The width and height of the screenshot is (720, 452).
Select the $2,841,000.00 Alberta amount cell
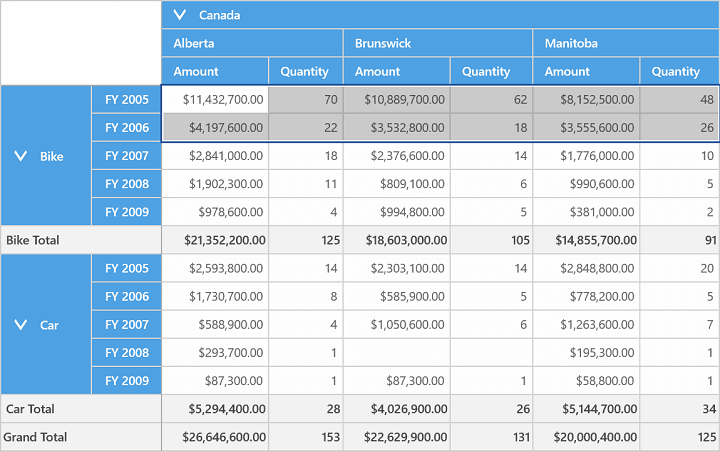[x=215, y=156]
